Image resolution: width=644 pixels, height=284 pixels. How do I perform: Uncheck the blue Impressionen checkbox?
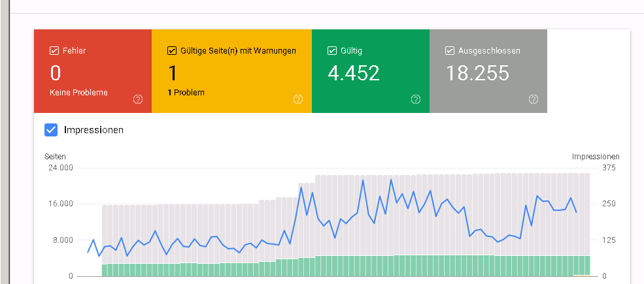[x=51, y=130]
